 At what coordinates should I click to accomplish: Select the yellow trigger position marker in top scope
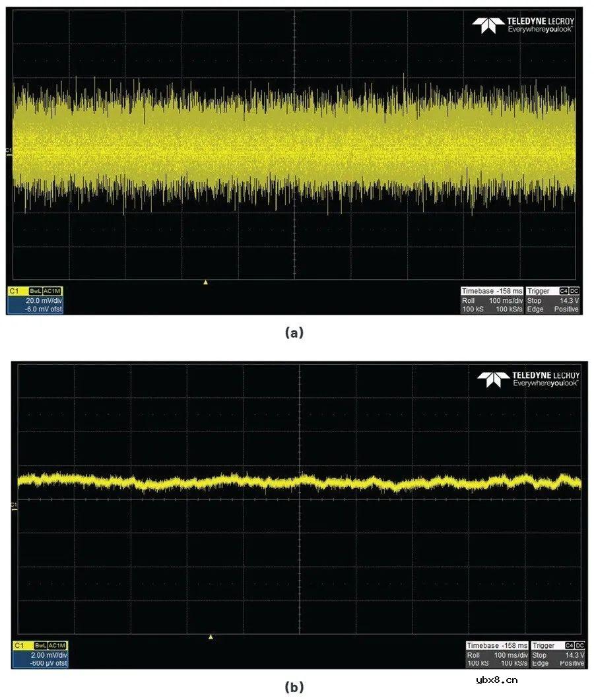pyautogui.click(x=205, y=282)
